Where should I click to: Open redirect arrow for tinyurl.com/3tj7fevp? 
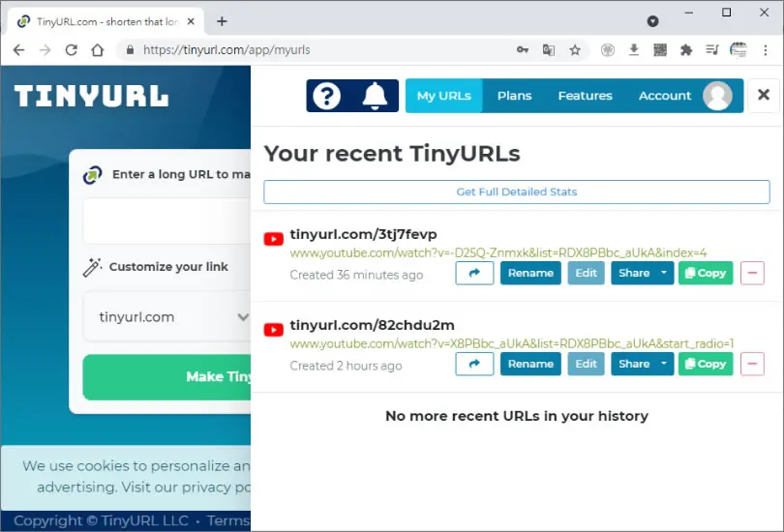(x=474, y=273)
